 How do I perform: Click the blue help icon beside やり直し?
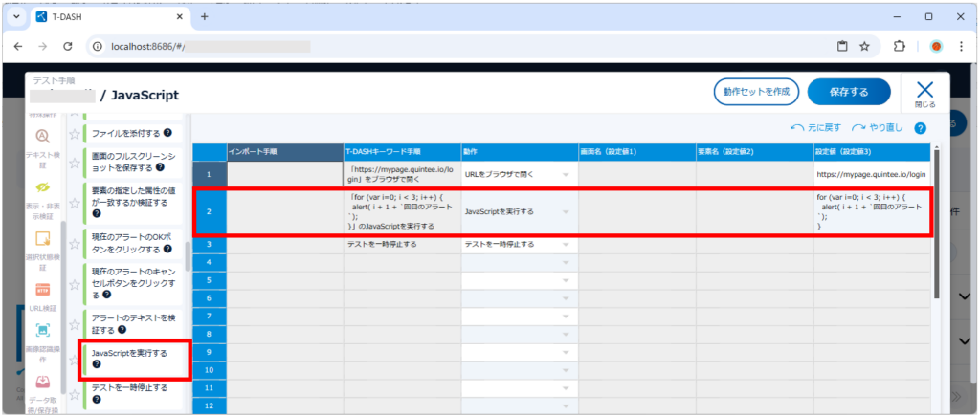point(920,128)
